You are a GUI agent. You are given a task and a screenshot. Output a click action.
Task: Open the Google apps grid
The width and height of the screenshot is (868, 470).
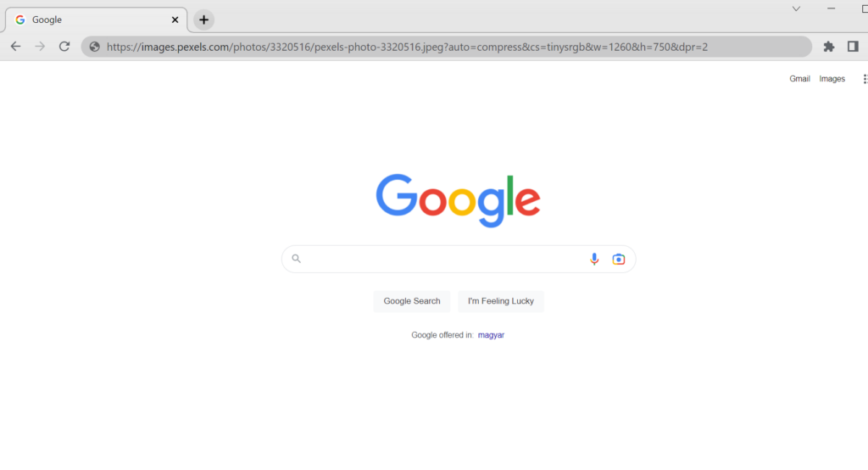[865, 79]
